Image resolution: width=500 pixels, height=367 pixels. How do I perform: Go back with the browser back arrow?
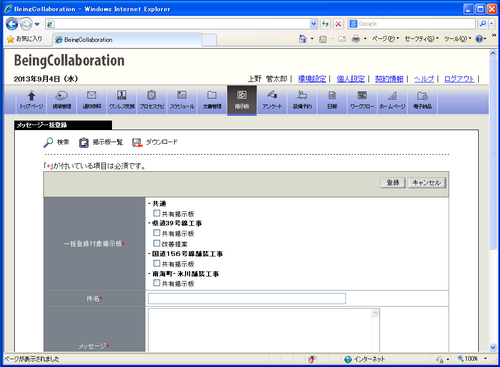click(x=12, y=24)
